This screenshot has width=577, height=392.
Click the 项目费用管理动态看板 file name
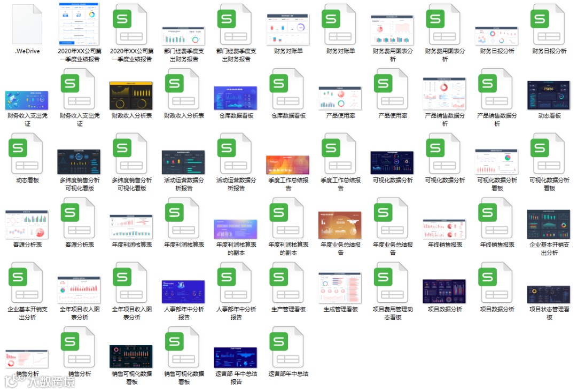point(393,313)
